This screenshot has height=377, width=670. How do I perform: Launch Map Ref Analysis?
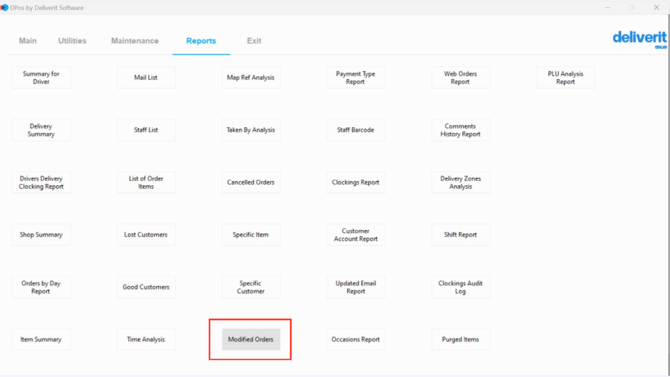(251, 77)
